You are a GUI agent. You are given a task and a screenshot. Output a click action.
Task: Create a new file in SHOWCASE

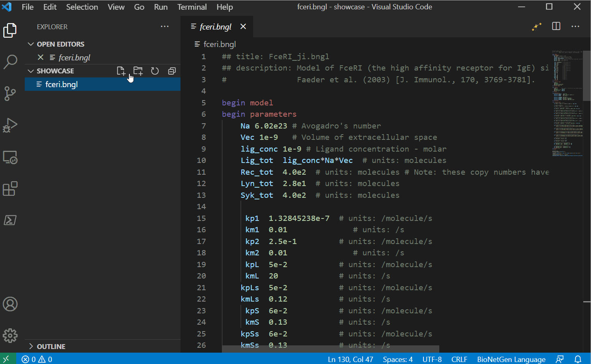pyautogui.click(x=121, y=71)
